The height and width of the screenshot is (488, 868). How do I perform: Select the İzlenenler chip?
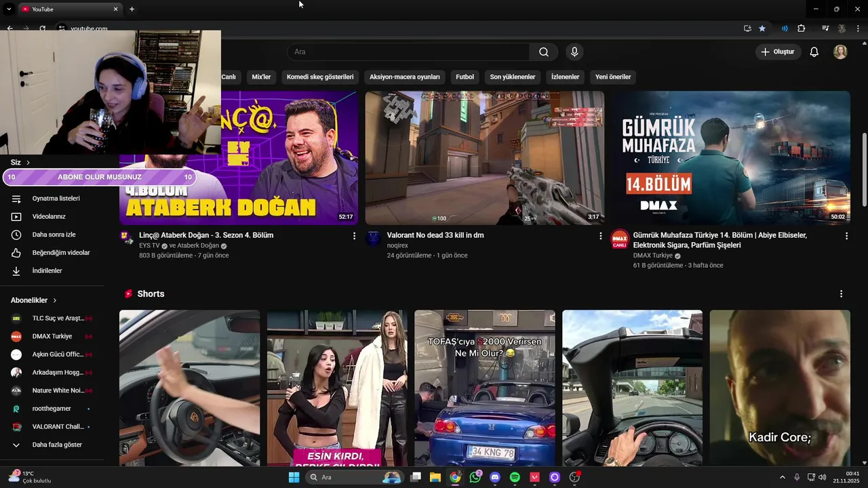click(565, 77)
